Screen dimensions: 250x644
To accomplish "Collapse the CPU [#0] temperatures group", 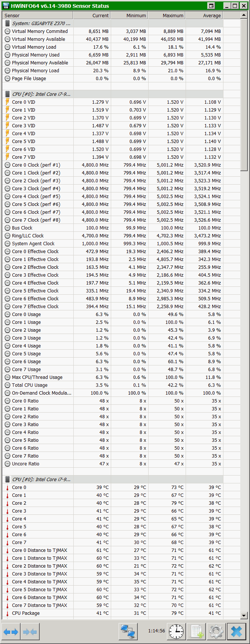I will 7,479.
